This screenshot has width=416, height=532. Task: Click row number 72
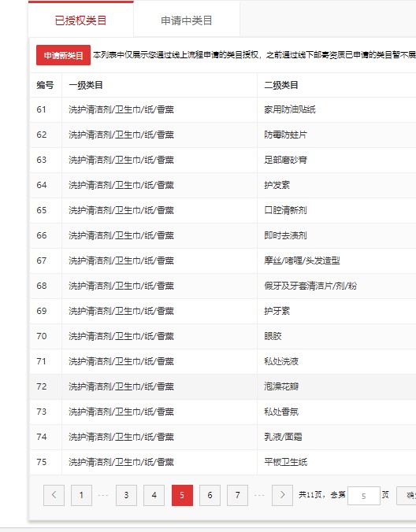pos(42,386)
